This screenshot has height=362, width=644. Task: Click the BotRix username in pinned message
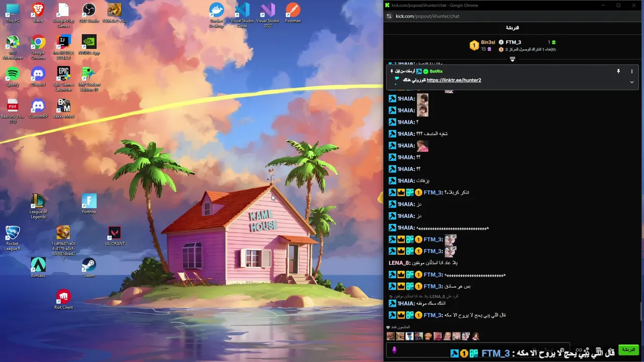[436, 71]
